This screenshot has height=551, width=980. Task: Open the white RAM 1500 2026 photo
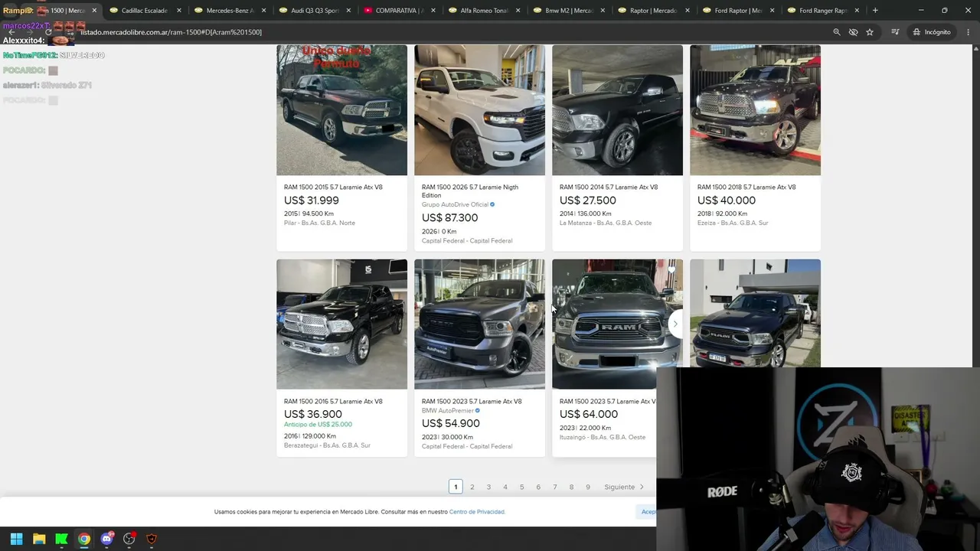coord(480,110)
